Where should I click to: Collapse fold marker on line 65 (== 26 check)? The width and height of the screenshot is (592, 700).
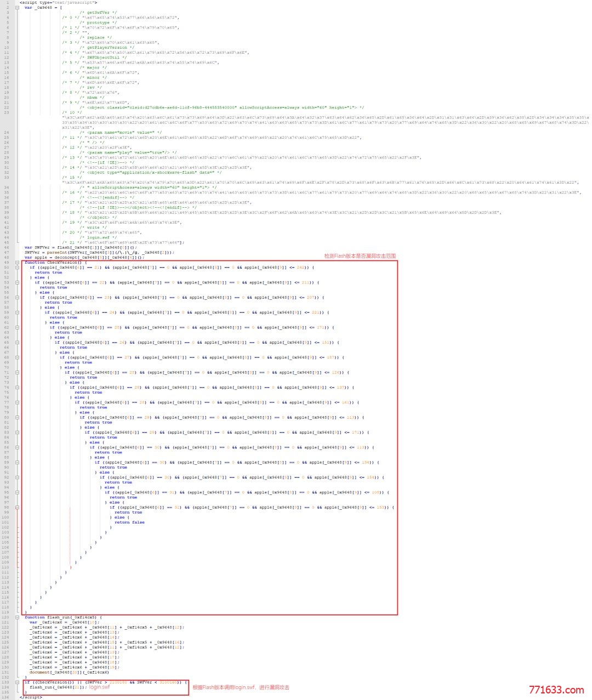click(17, 343)
